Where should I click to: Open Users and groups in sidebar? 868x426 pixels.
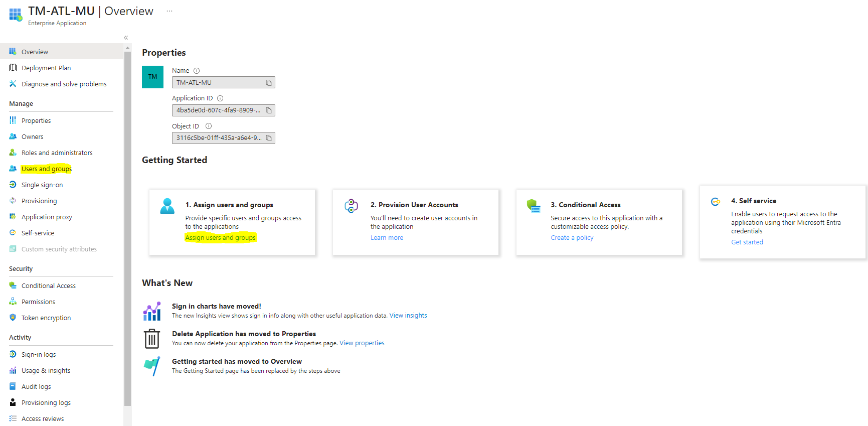tap(46, 169)
